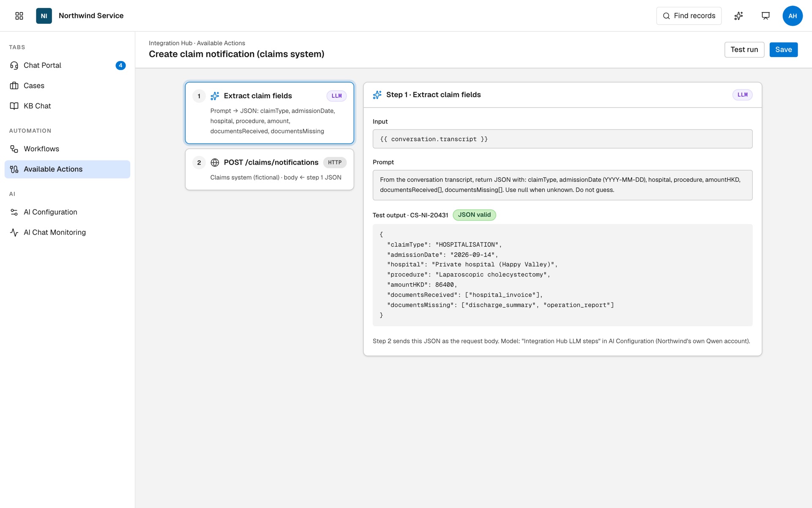Follow the Integration Hub · Available Actions breadcrumb
Screen dimensions: 812x508
[x=197, y=43]
